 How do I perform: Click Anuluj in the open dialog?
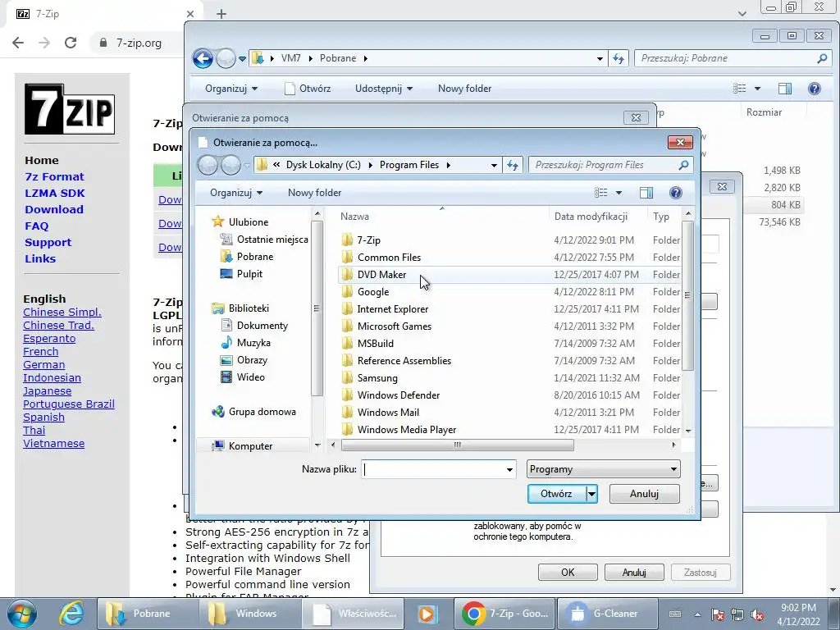tap(645, 494)
